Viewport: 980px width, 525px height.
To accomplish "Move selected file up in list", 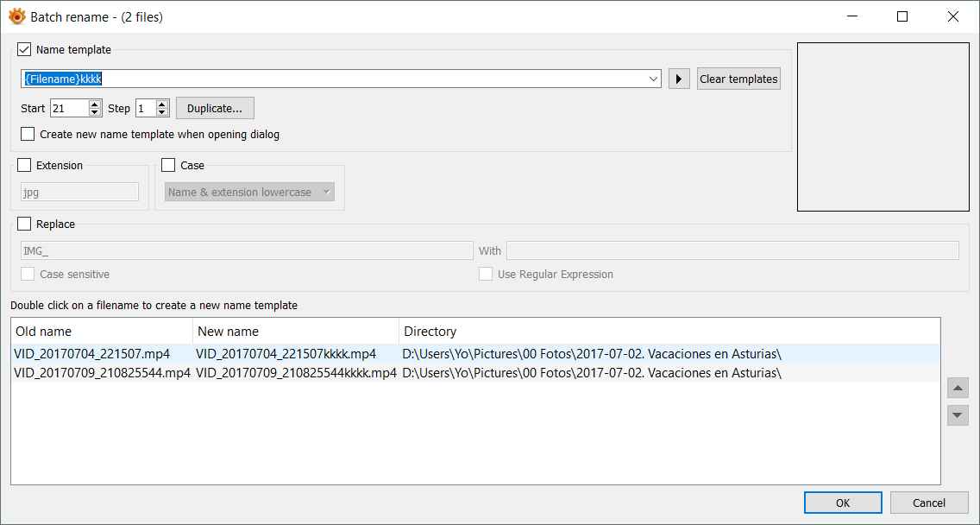I will [958, 388].
